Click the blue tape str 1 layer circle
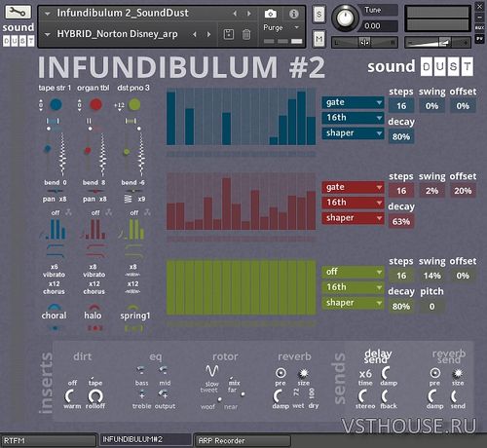This screenshot has height=448, width=487. coord(56,104)
